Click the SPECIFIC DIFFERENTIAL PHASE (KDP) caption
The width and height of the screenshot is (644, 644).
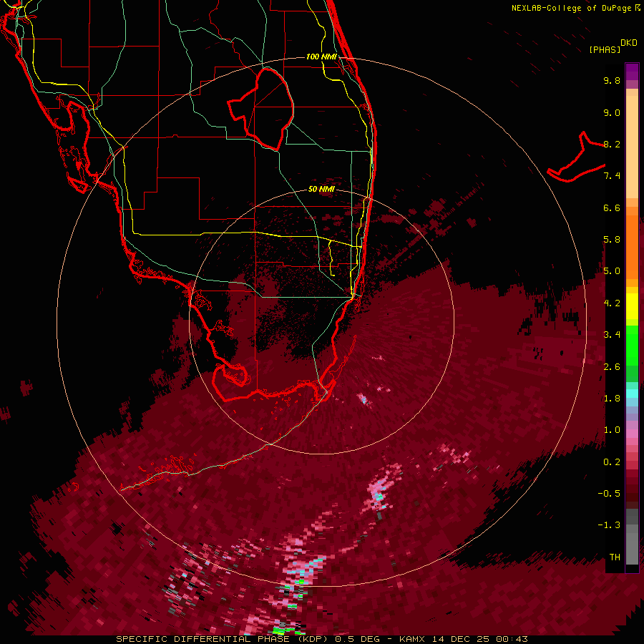point(223,639)
